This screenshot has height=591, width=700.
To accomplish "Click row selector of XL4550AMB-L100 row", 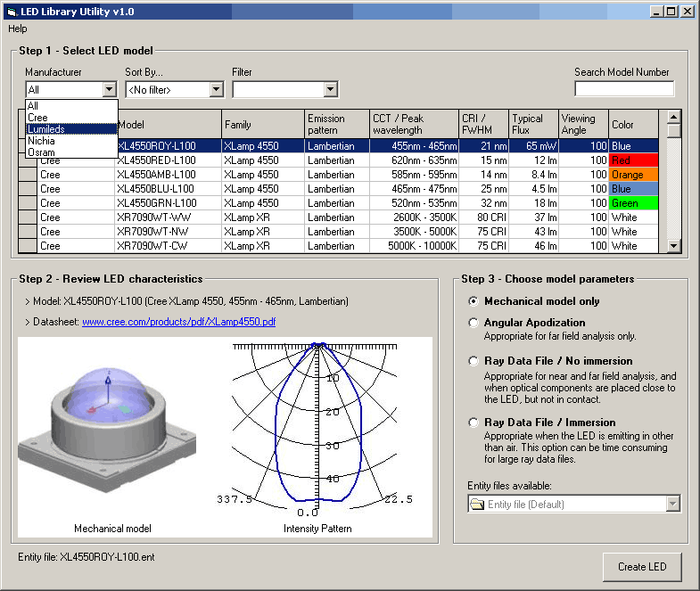I will point(28,175).
